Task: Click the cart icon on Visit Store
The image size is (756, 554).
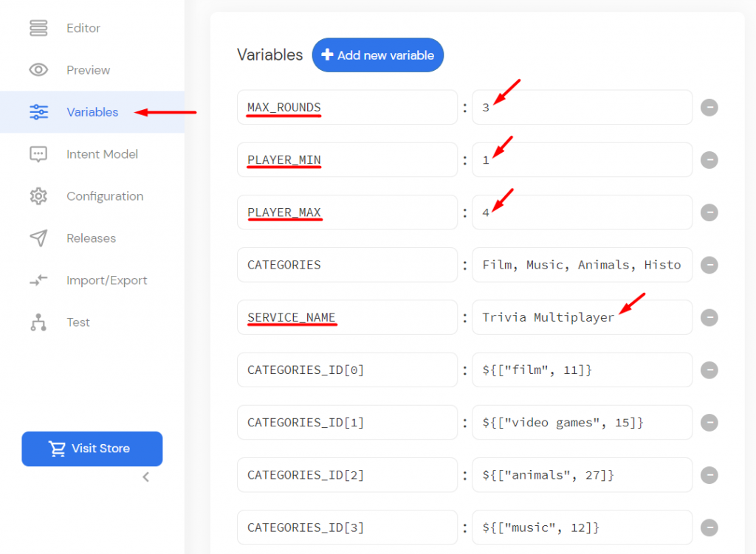Action: (x=58, y=449)
